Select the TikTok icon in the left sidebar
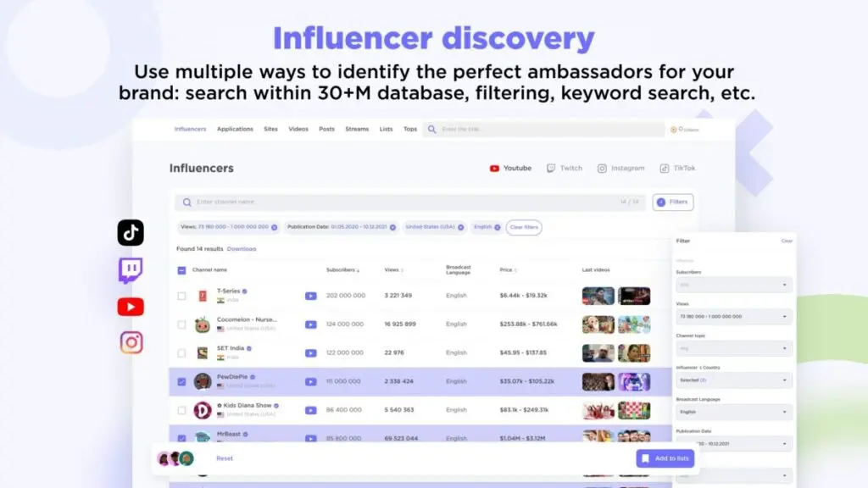The width and height of the screenshot is (868, 488). pos(130,232)
